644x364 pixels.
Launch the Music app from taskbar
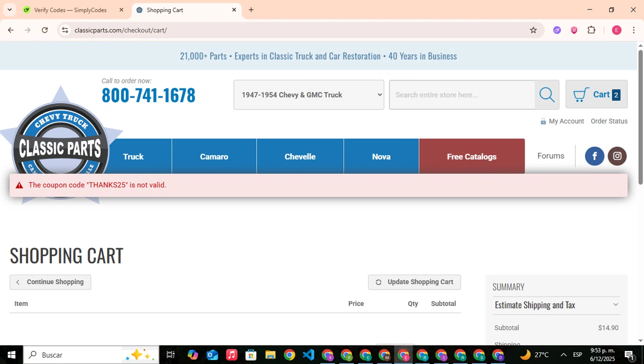231,355
